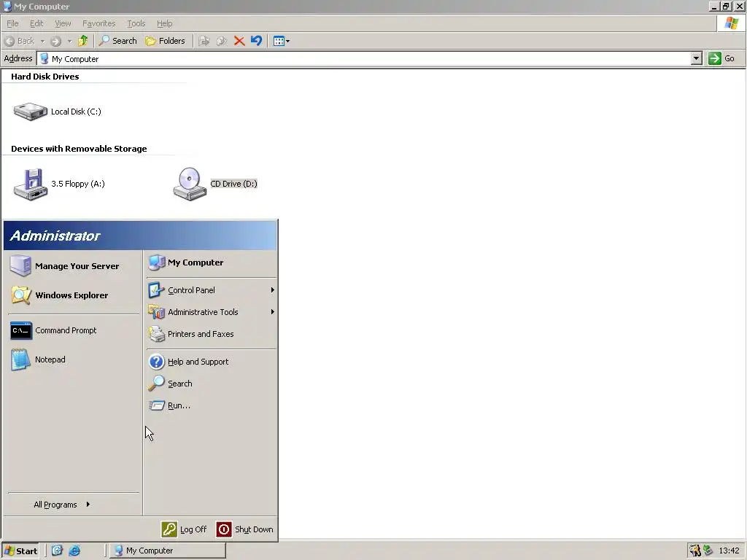Viewport: 747px width, 560px height.
Task: Select the CD Drive (D:) icon
Action: click(190, 184)
